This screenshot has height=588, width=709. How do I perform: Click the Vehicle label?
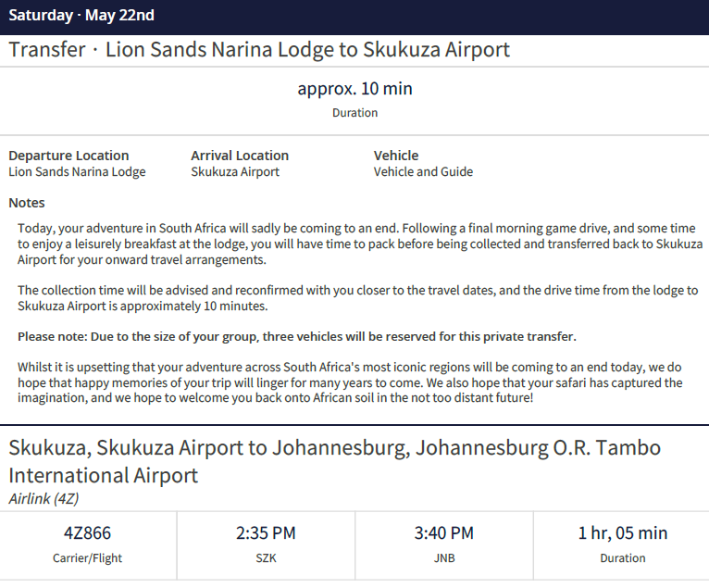396,156
